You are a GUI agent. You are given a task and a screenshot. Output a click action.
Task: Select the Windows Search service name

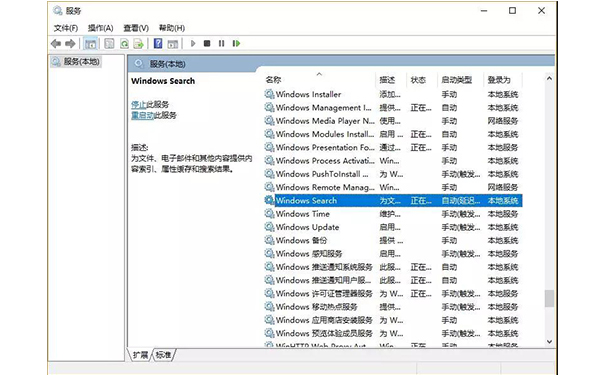point(306,201)
